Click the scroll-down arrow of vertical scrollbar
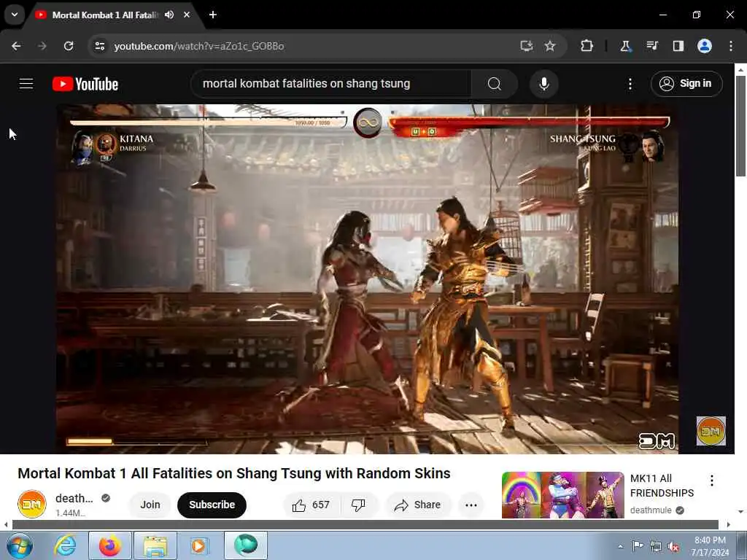 click(x=740, y=511)
